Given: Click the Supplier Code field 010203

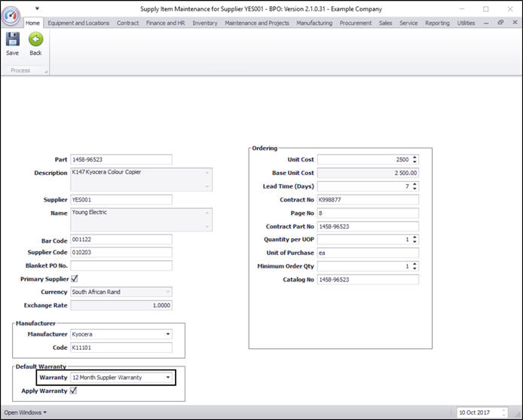Looking at the screenshot, I should click(x=121, y=253).
